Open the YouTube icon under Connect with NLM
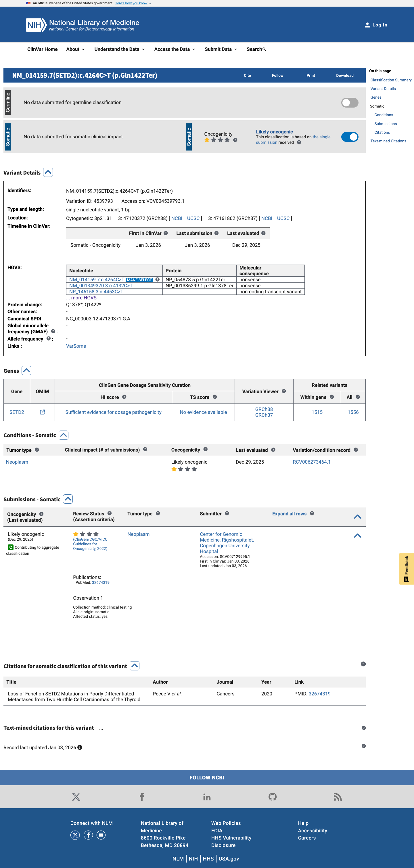Screen dimensions: 414x868 coord(101,835)
